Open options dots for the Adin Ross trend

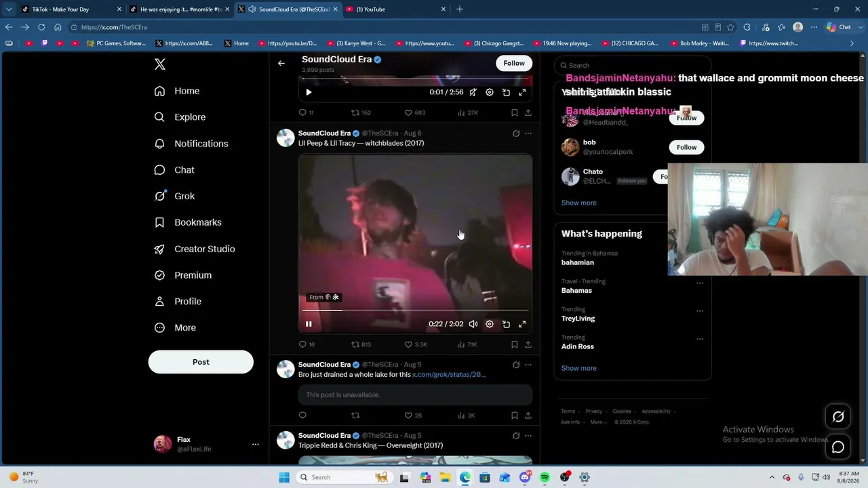(x=700, y=339)
